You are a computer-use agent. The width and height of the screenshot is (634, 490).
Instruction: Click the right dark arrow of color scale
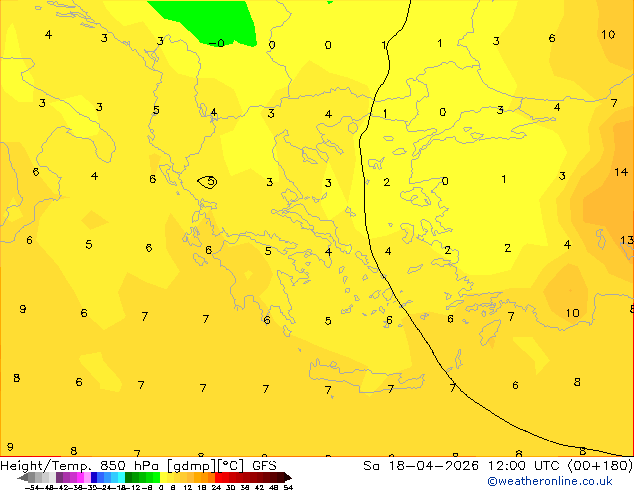pos(288,477)
